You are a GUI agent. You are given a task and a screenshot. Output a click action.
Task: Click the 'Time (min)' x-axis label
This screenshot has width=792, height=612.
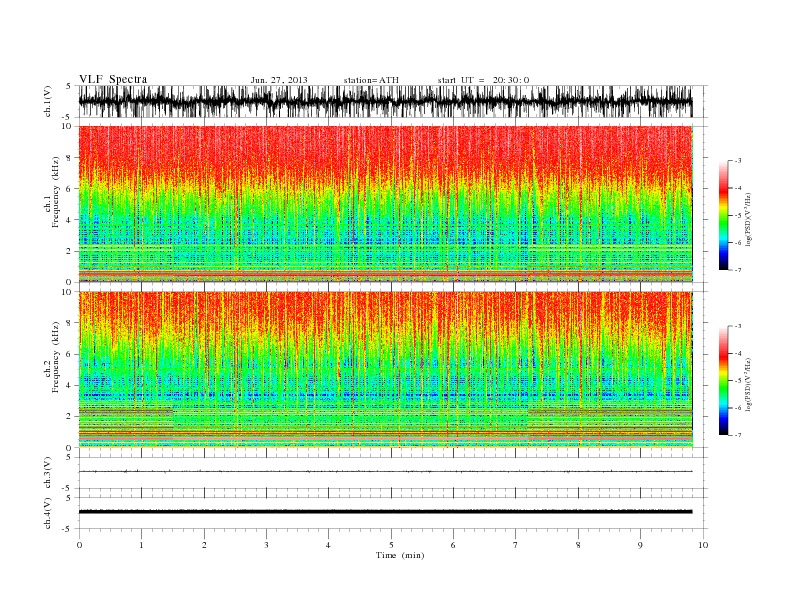(x=400, y=555)
